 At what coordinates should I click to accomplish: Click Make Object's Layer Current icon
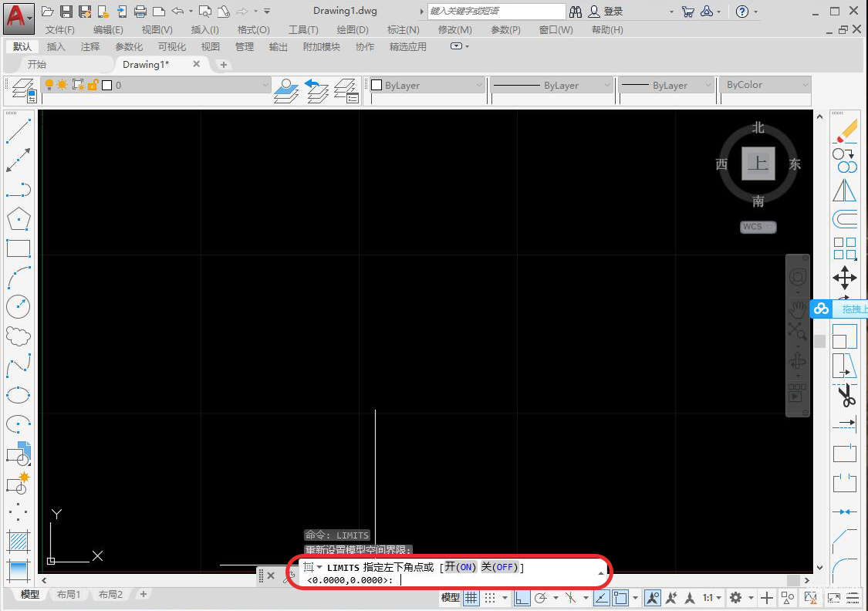[287, 90]
